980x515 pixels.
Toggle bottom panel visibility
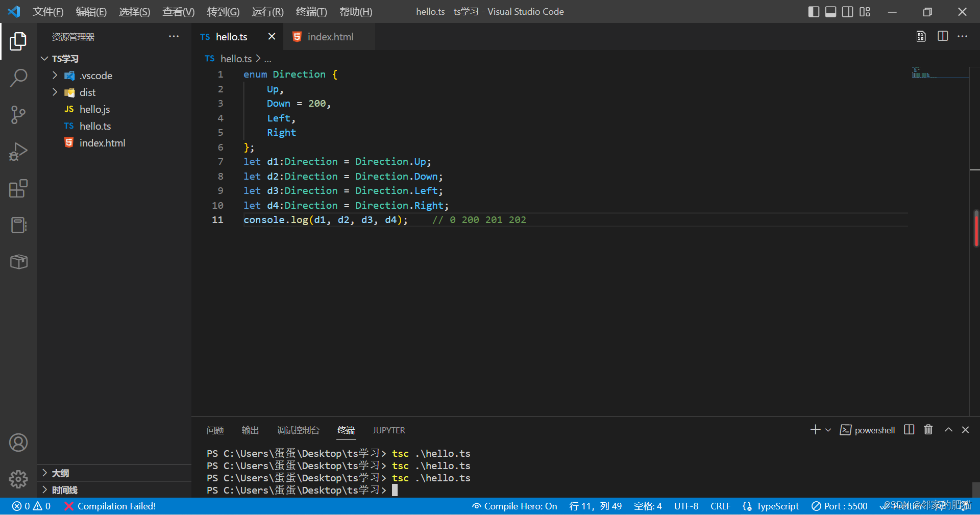coord(831,12)
